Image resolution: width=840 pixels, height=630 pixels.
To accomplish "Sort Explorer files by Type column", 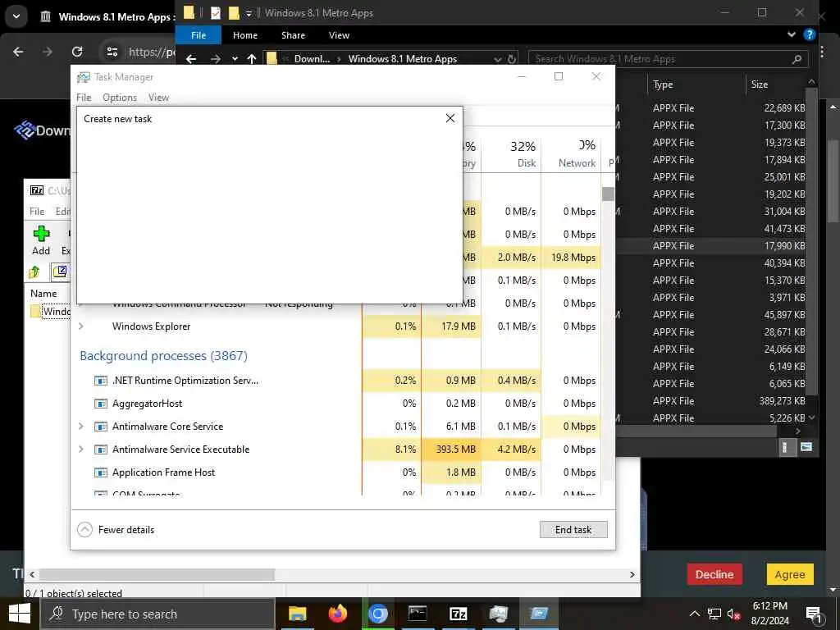I will 696,84.
